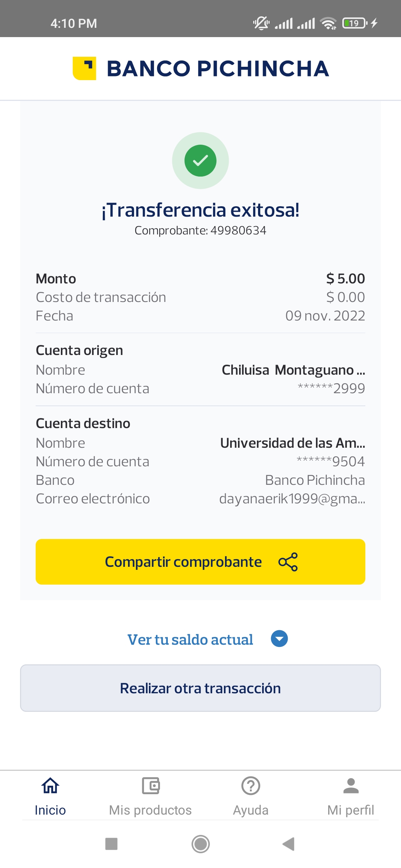Click the share icon on the yellow button
This screenshot has height=868, width=401.
(288, 562)
